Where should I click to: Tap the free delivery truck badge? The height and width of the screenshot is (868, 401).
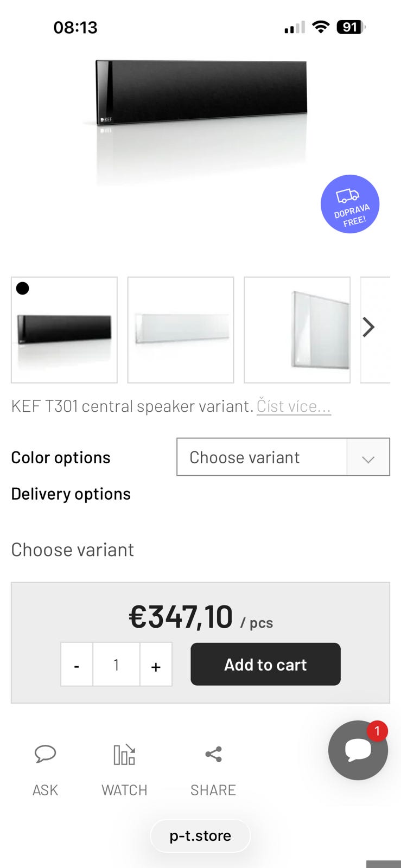(x=350, y=204)
